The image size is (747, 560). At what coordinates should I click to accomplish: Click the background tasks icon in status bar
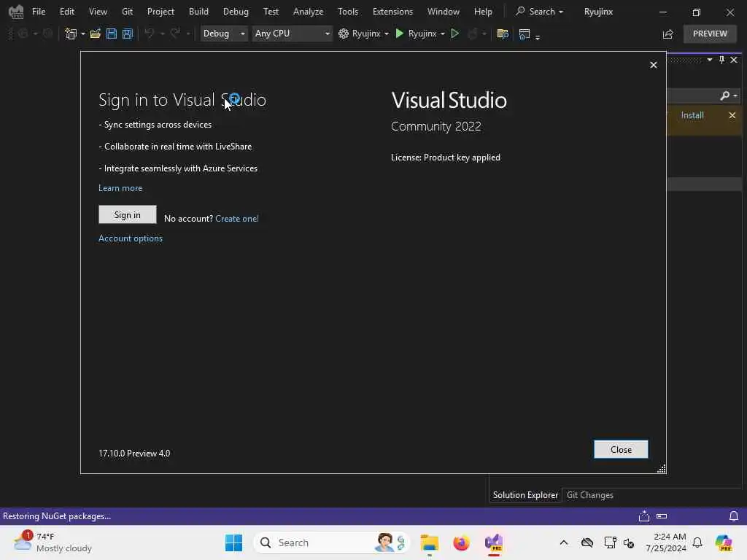[662, 516]
